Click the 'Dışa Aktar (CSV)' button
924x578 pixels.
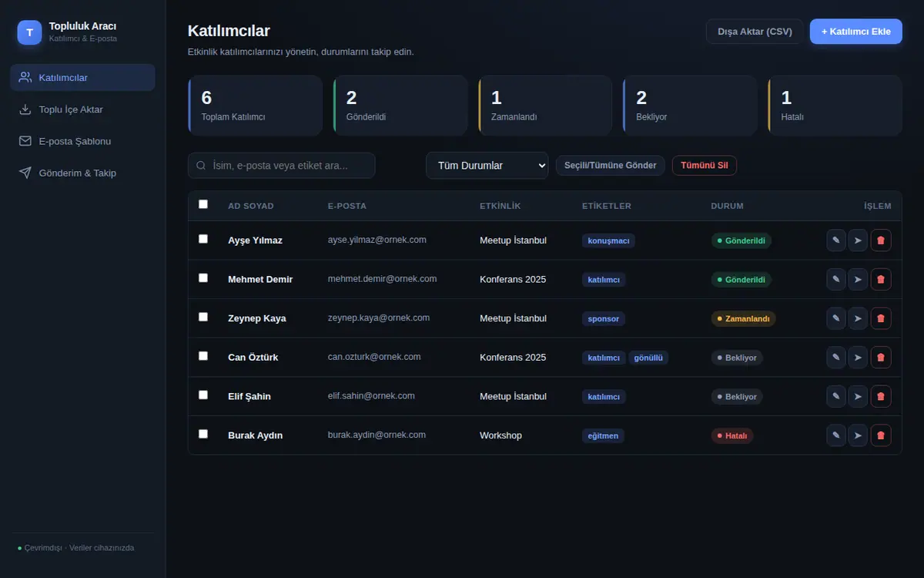[x=755, y=32]
